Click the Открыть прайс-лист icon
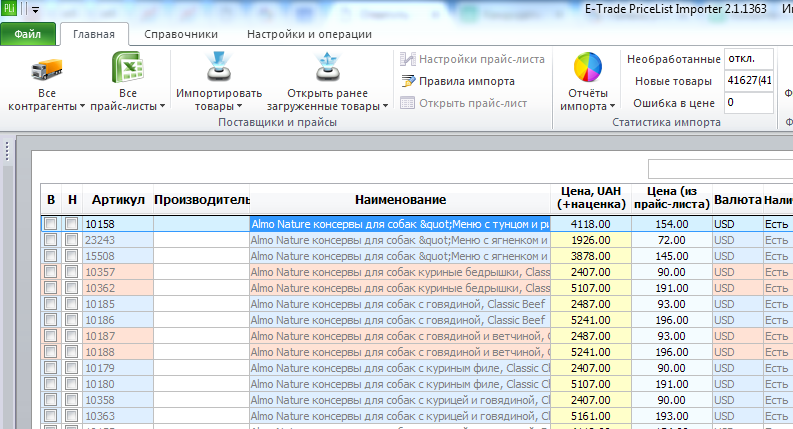 click(408, 103)
